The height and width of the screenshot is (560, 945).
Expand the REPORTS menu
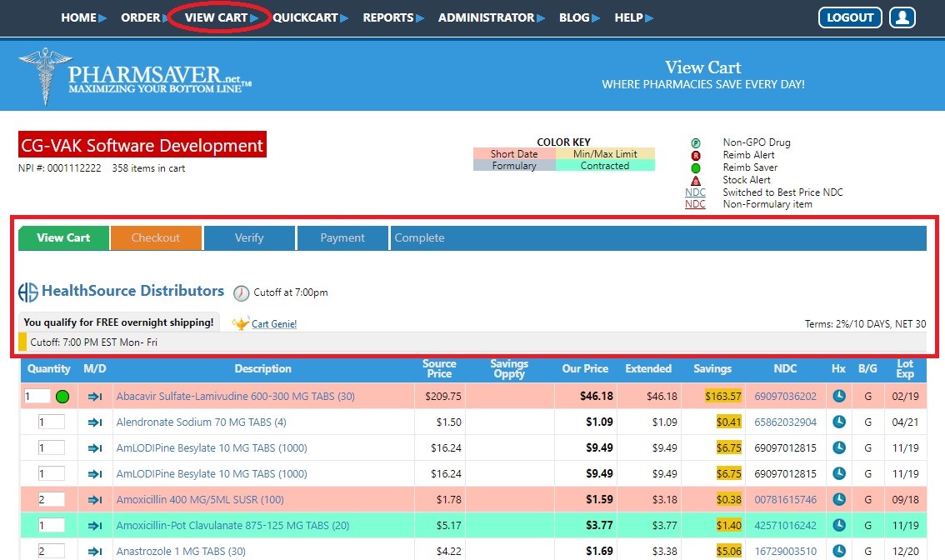click(393, 17)
